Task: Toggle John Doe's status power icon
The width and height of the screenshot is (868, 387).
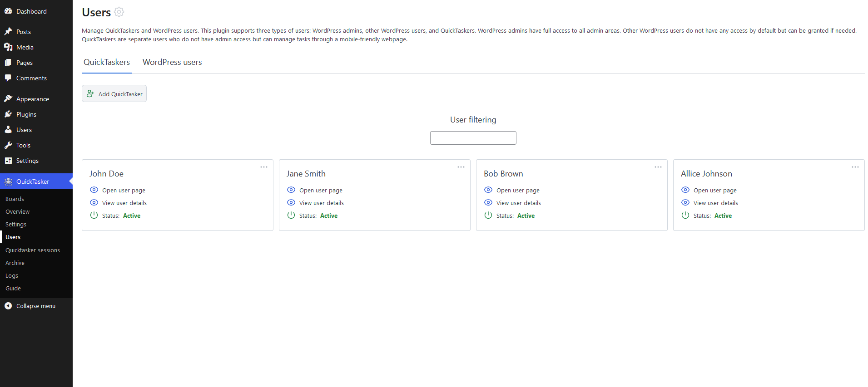Action: (x=94, y=215)
